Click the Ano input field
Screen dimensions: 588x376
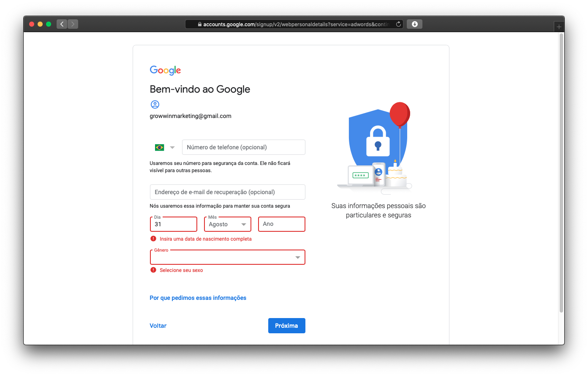pyautogui.click(x=282, y=224)
